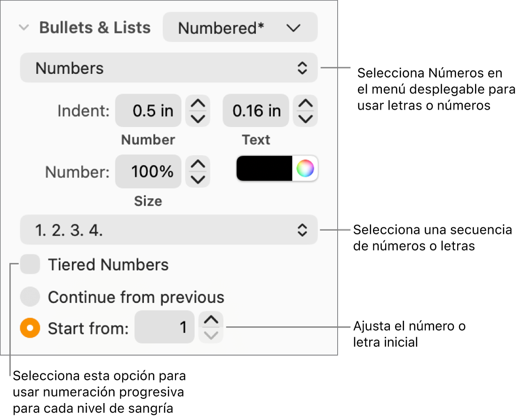The image size is (523, 420).
Task: Increase the Number indent value
Action: pos(198,104)
